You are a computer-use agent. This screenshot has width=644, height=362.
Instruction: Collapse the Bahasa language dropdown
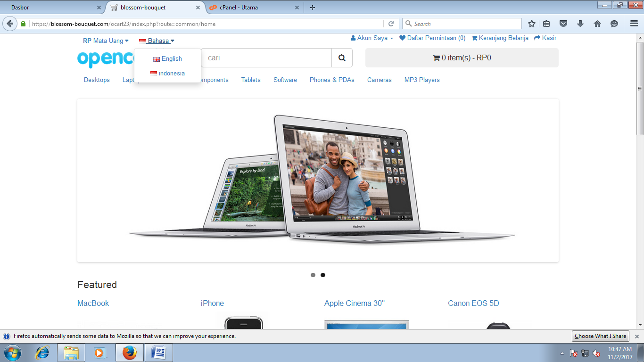pyautogui.click(x=157, y=41)
